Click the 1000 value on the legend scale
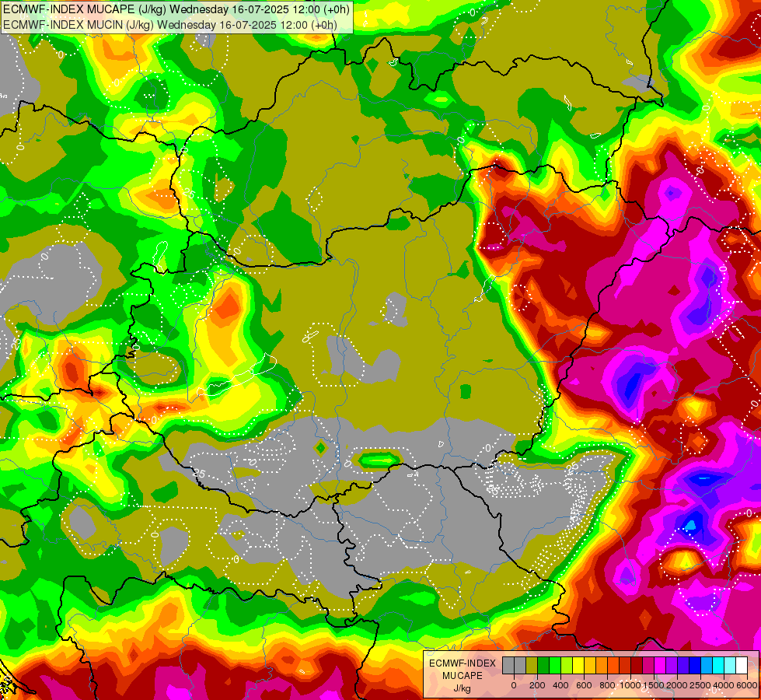The image size is (761, 700). tap(630, 685)
